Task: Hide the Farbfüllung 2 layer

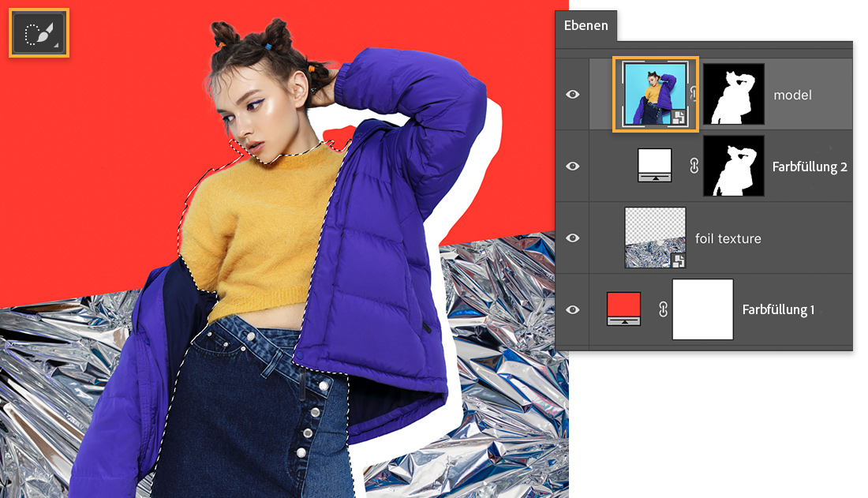Action: click(x=573, y=167)
